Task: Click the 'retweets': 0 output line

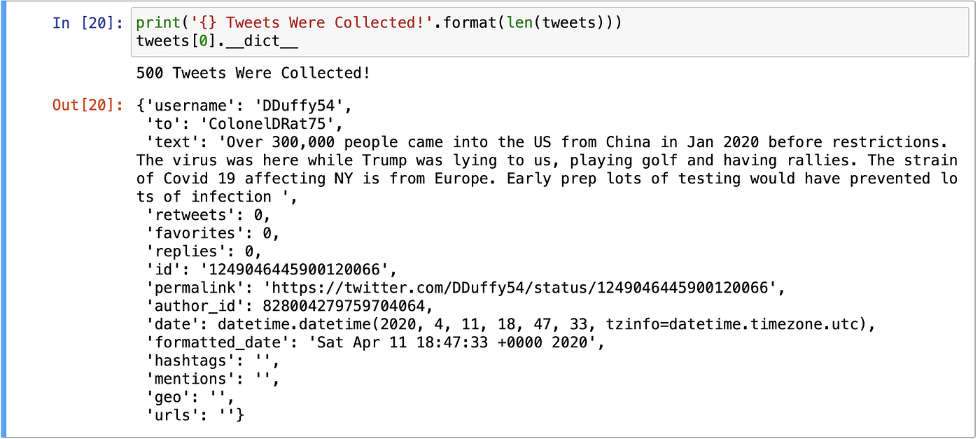Action: 208,215
